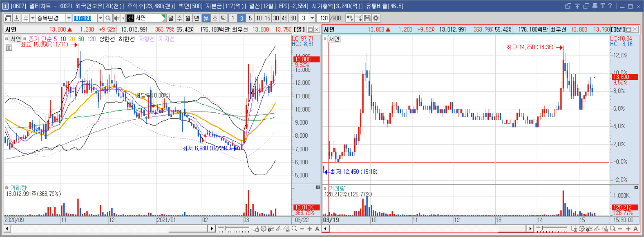Click the line chart tool icon
The height and width of the screenshot is (237, 644).
tap(359, 18)
